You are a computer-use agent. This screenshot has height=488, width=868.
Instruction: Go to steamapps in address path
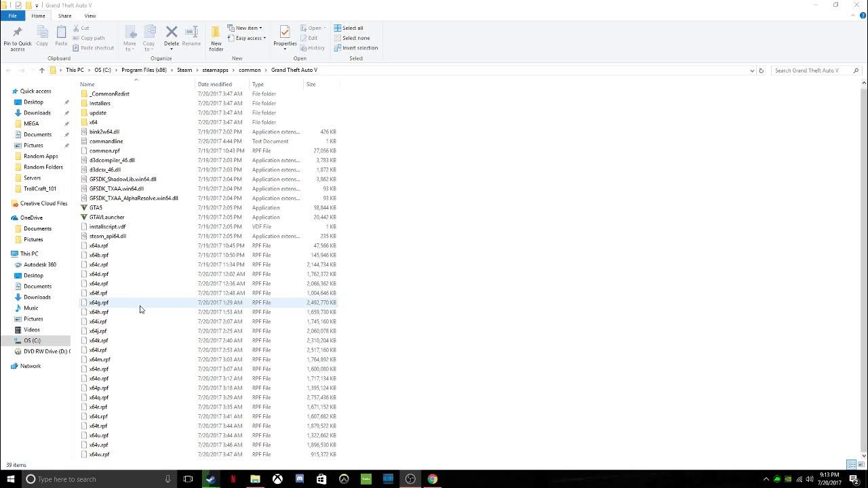coord(215,70)
